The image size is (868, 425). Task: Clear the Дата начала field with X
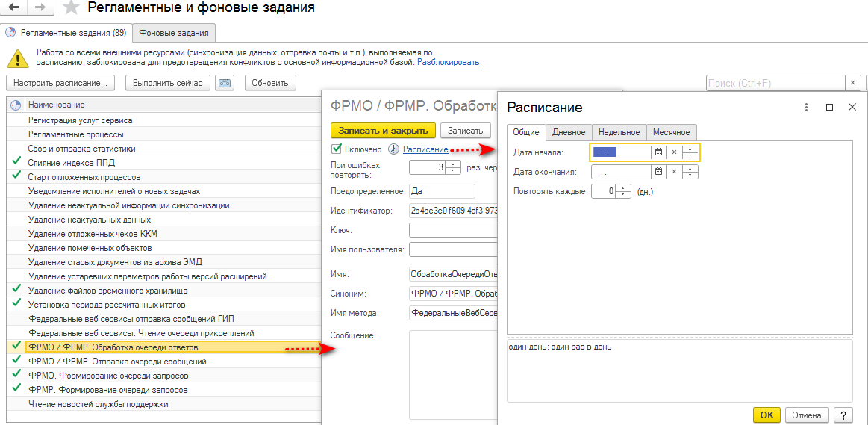click(674, 152)
